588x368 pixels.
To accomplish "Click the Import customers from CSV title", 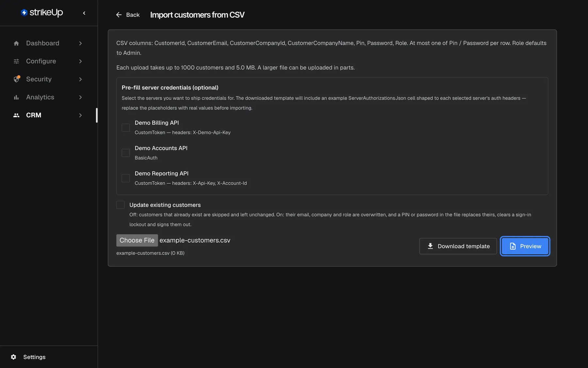I will coord(197,15).
